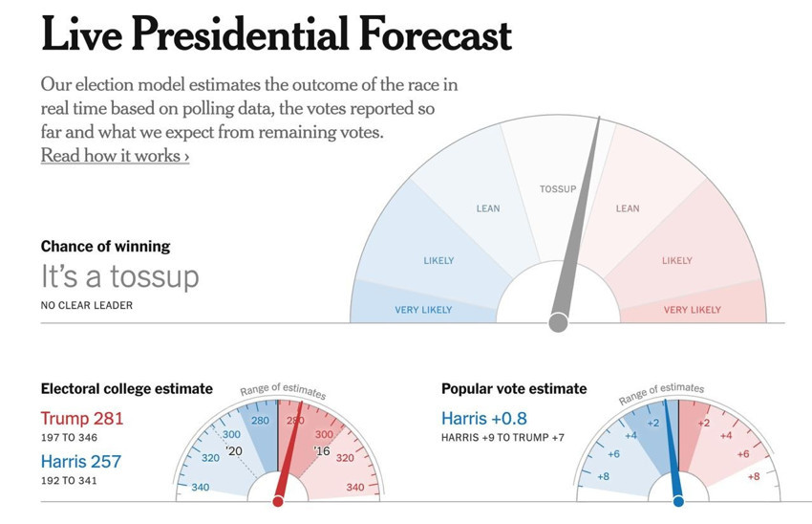Click the blue needle base on the popular vote gauge

pyautogui.click(x=678, y=501)
